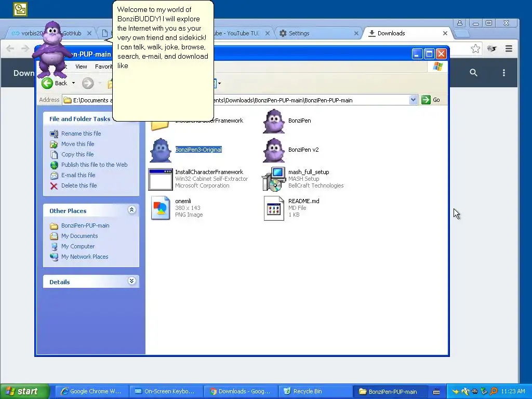Open My Computer in Other Places

pyautogui.click(x=78, y=247)
